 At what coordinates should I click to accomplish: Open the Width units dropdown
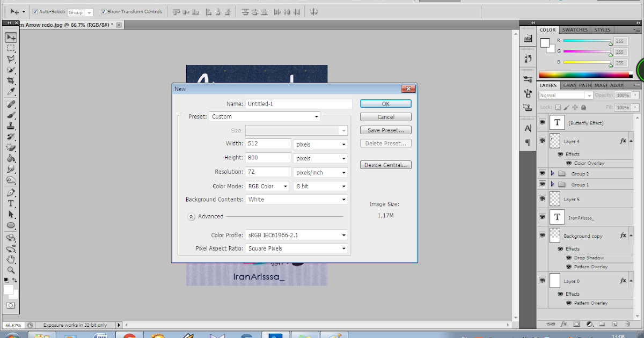click(320, 144)
